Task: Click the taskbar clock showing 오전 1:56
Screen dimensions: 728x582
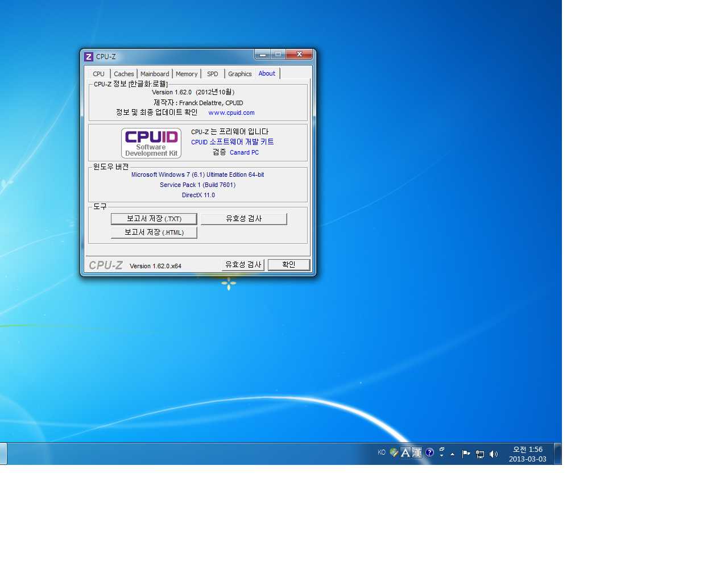Action: [x=527, y=454]
